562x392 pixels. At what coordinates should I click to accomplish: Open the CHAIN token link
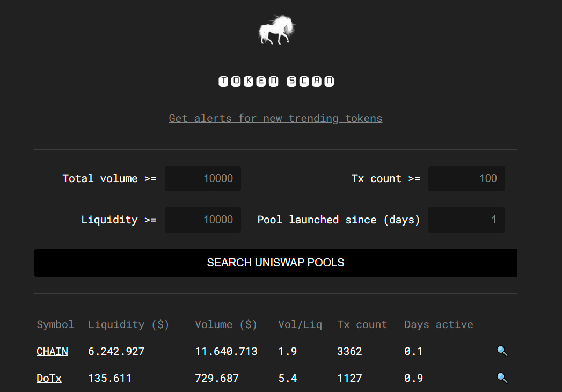point(52,351)
